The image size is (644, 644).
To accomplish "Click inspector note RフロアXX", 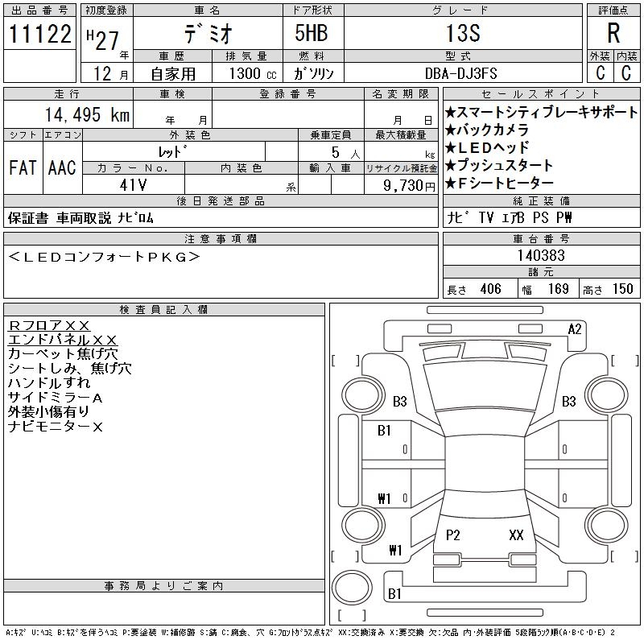I will coord(49,326).
